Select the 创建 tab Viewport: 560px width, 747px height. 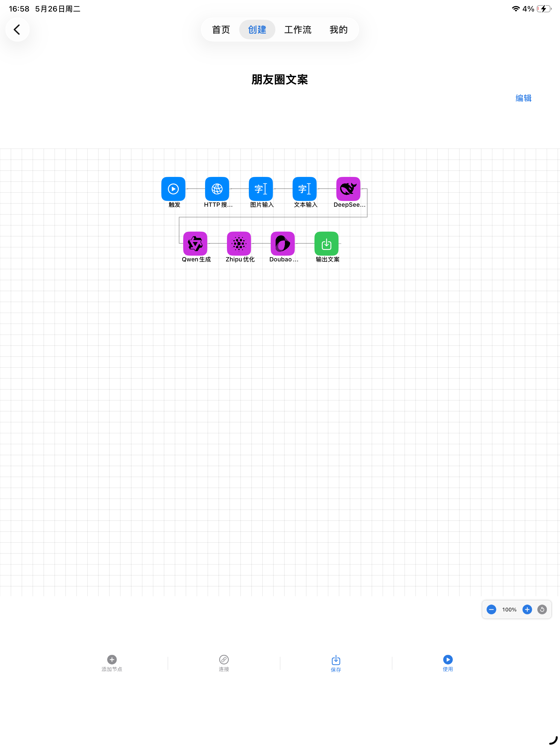257,30
